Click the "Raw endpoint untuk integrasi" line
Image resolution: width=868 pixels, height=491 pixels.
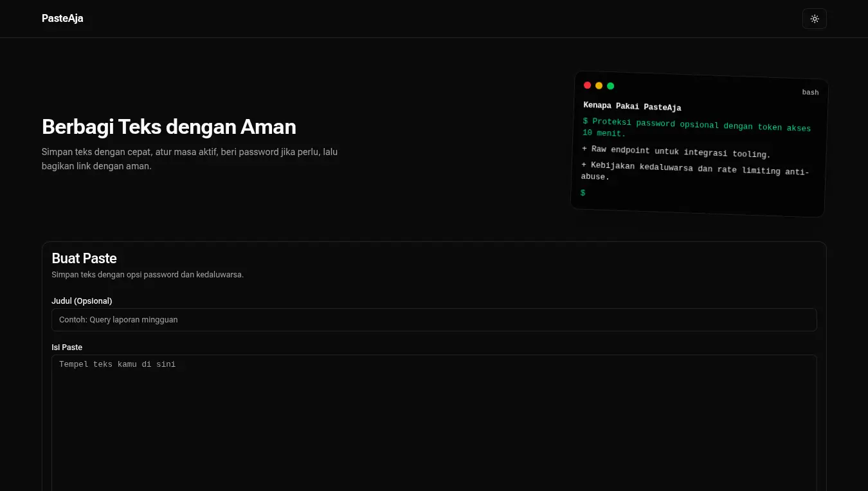[675, 151]
